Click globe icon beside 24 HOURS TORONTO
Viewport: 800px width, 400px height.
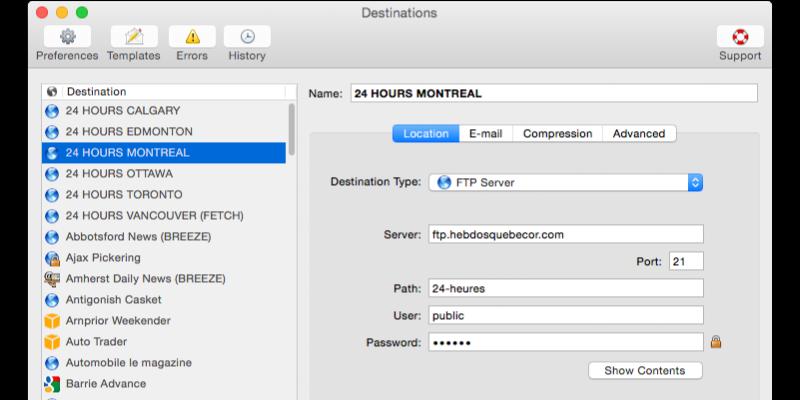click(x=52, y=195)
